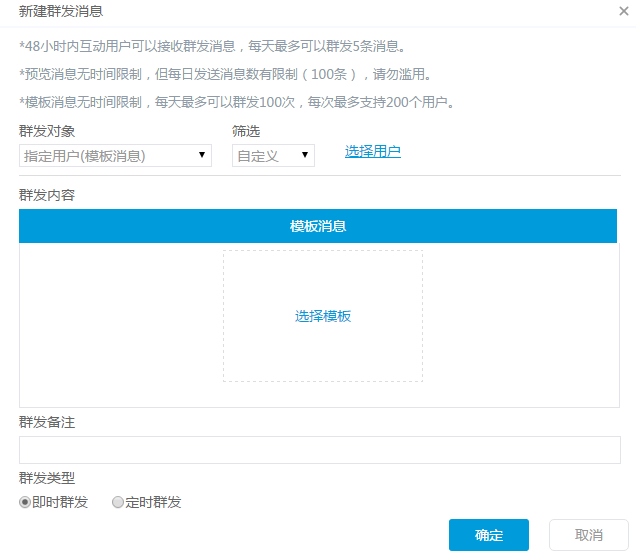Click the 群发类型 section label

tap(47, 478)
